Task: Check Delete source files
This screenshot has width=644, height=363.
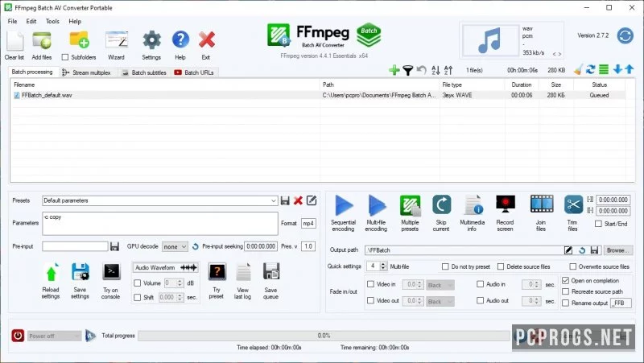Action: (x=501, y=266)
